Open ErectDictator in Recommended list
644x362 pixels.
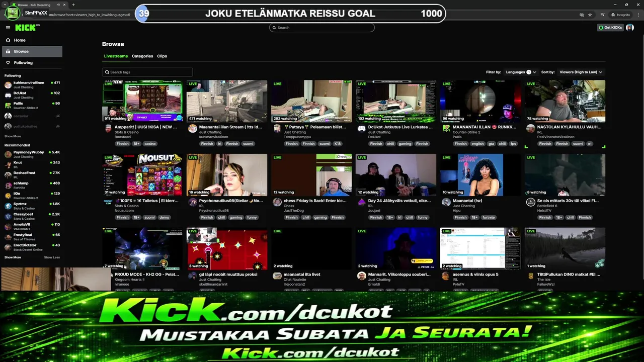click(x=32, y=247)
